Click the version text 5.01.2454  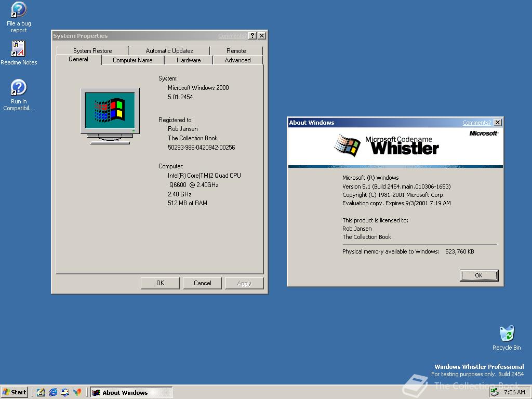click(180, 97)
